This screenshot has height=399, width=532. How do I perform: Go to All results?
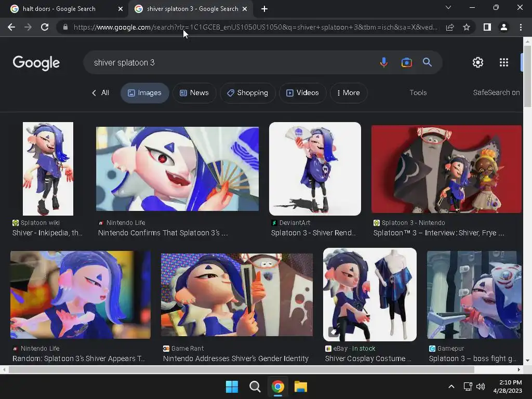[x=100, y=92]
